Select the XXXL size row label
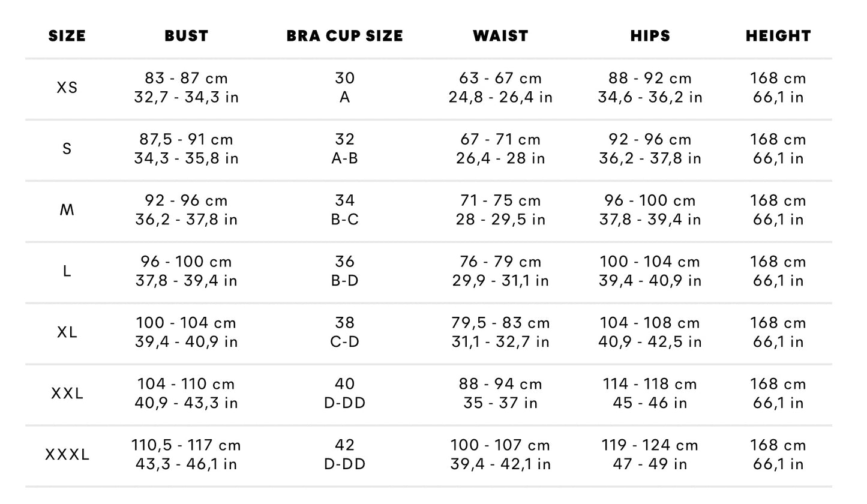This screenshot has width=867, height=504. click(x=67, y=455)
